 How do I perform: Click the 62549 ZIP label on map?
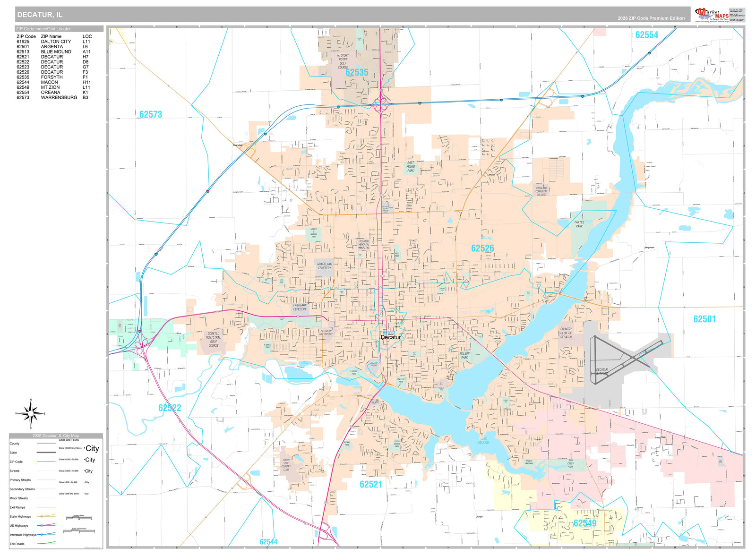585,523
